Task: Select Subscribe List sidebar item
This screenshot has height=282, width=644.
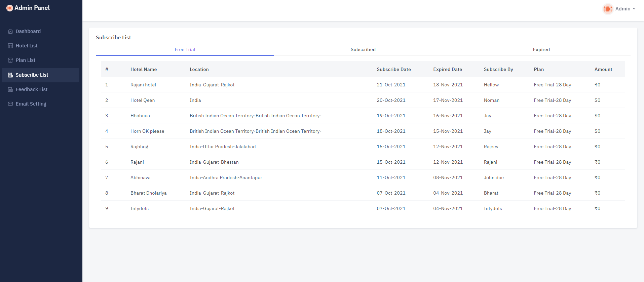Action: [40, 75]
